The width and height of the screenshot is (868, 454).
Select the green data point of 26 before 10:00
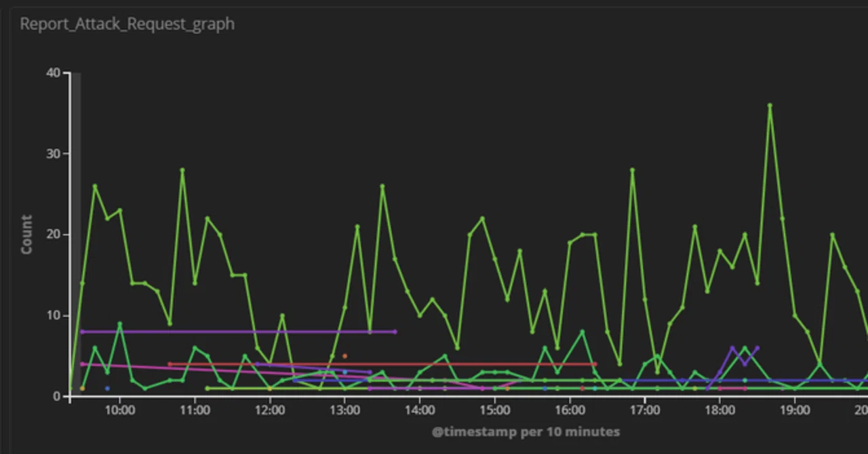[95, 186]
